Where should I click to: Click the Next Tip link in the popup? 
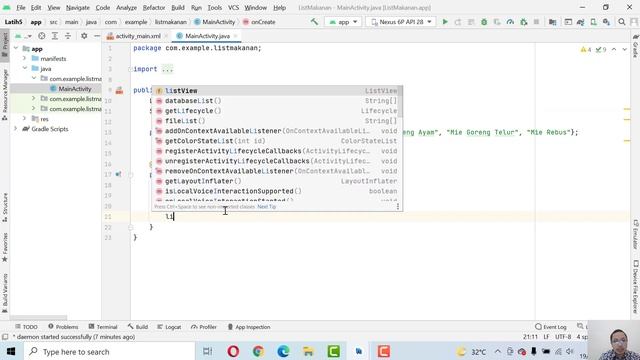click(x=267, y=207)
